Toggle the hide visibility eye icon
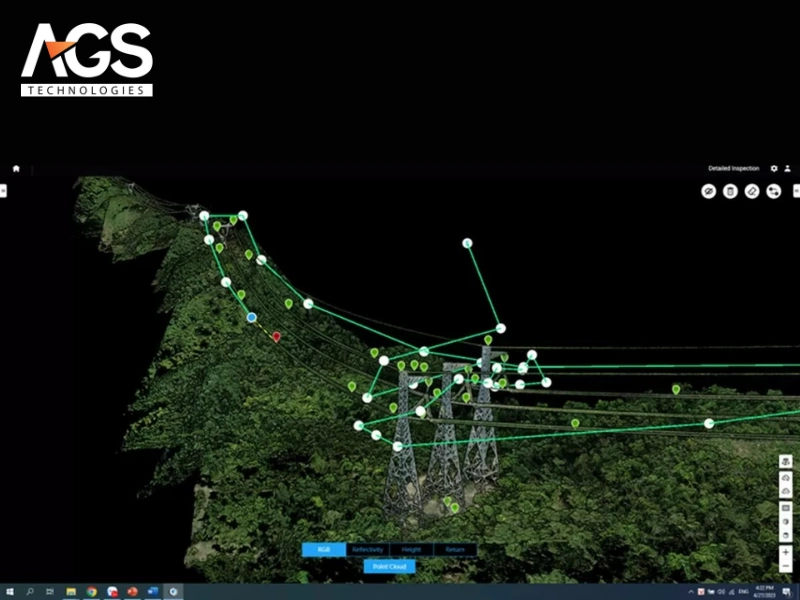 [x=708, y=191]
